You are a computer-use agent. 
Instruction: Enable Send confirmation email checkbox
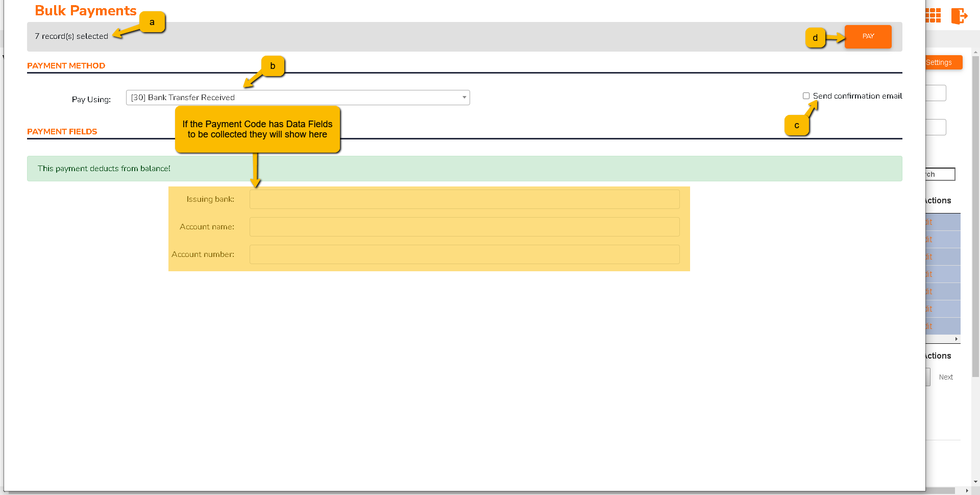point(806,96)
